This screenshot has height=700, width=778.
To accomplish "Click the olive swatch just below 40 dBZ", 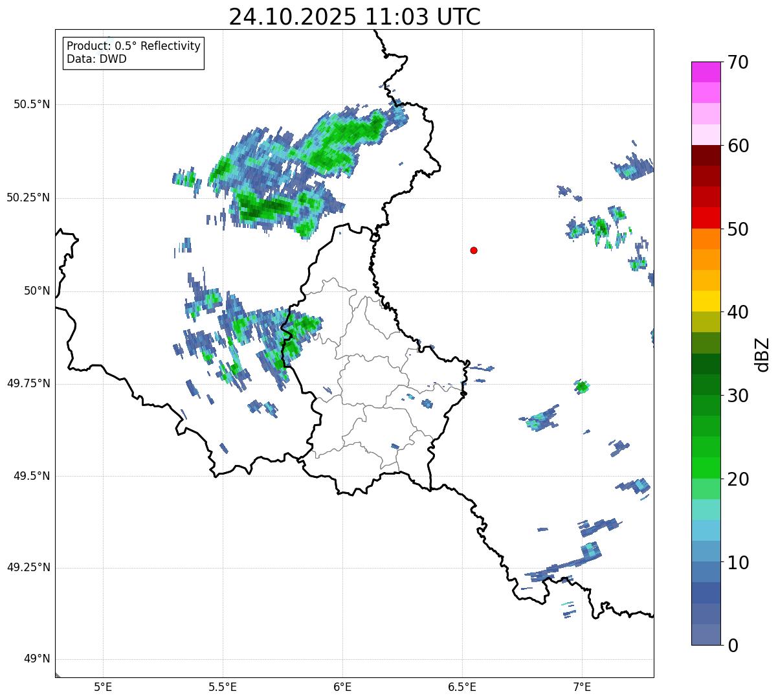I will 706,322.
